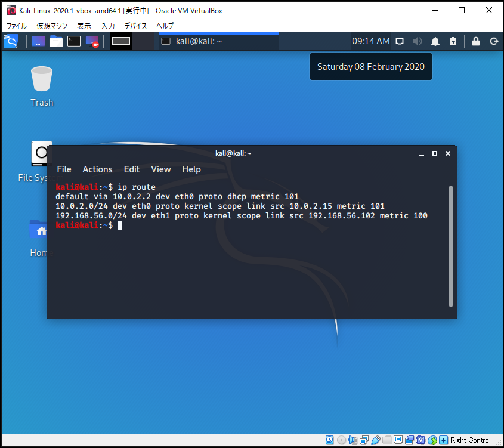Screen dimensions: 504x448
Task: Click the audio status bar icon
Action: coord(353,440)
